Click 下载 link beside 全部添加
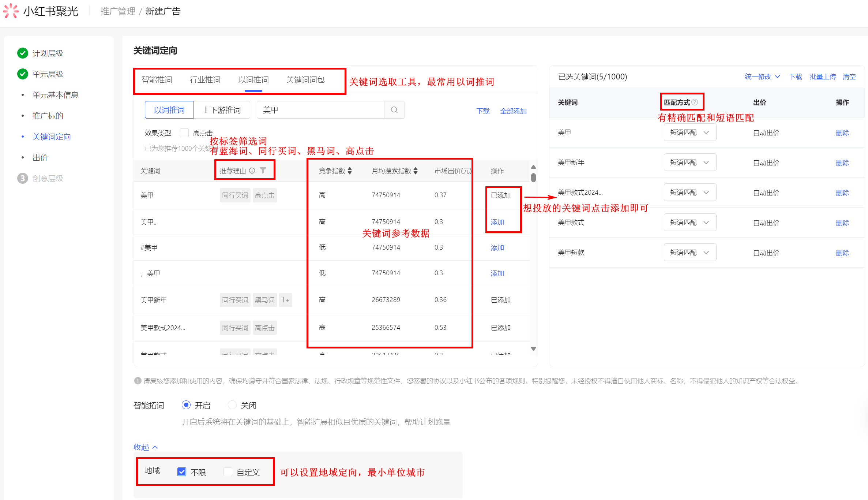The width and height of the screenshot is (868, 500). [x=483, y=111]
